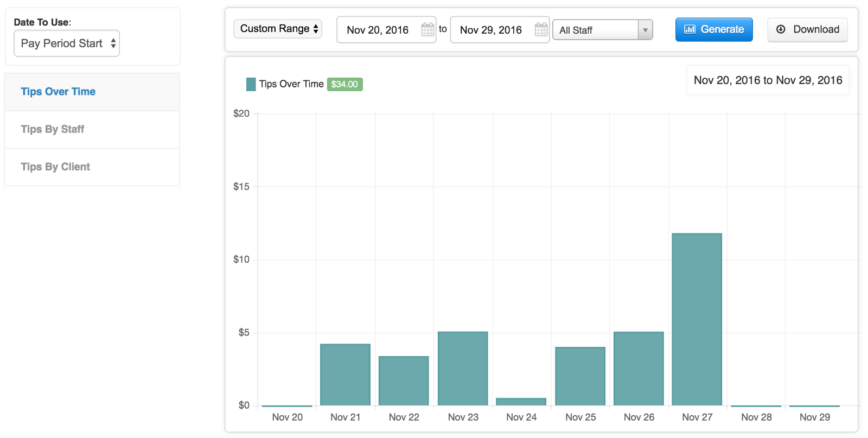Click the date range label above chart

click(x=768, y=80)
